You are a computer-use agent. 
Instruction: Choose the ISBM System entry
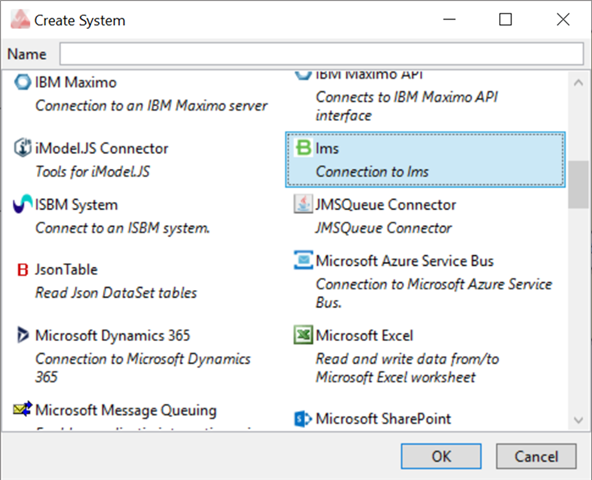point(76,205)
